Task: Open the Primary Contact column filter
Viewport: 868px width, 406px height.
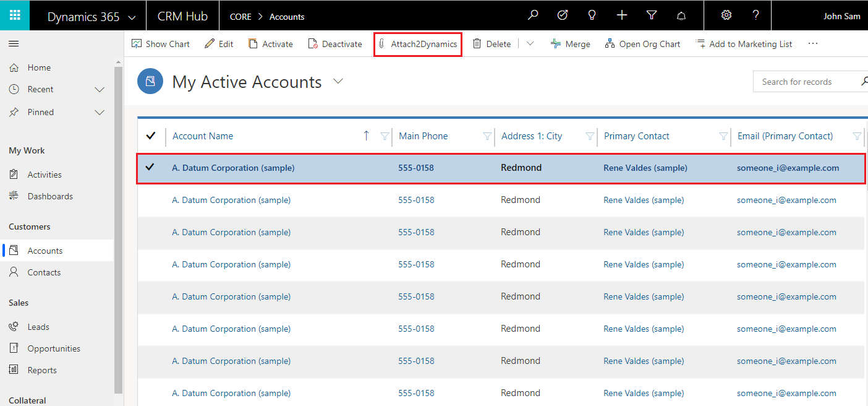Action: coord(723,136)
